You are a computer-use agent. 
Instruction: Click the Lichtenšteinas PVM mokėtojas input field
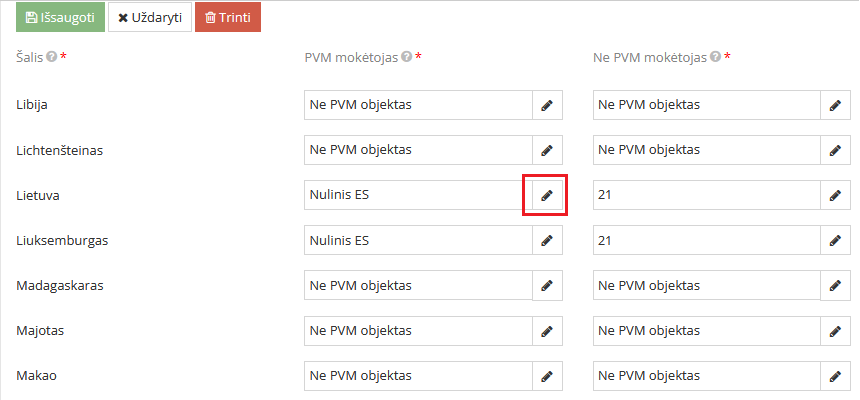pos(418,150)
